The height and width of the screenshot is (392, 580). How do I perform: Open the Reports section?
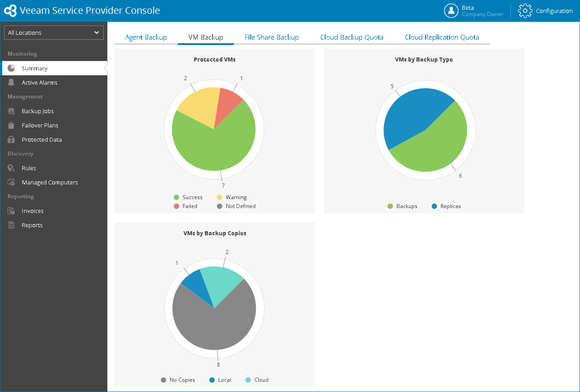pos(54,225)
